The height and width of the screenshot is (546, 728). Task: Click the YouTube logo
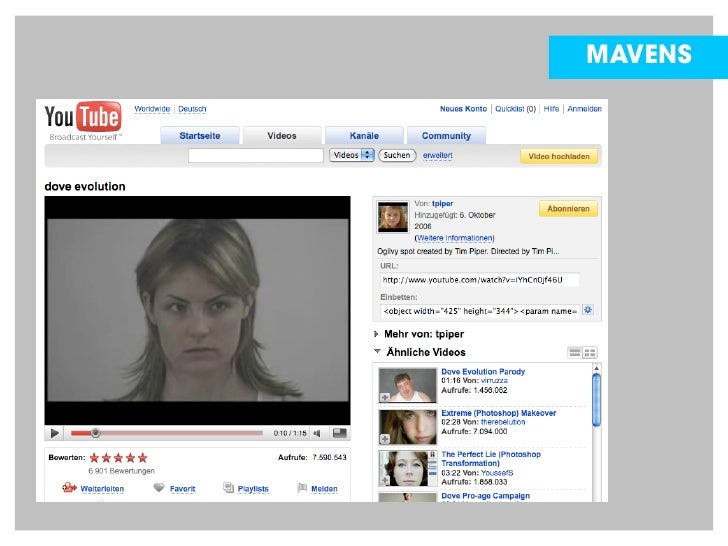click(83, 117)
